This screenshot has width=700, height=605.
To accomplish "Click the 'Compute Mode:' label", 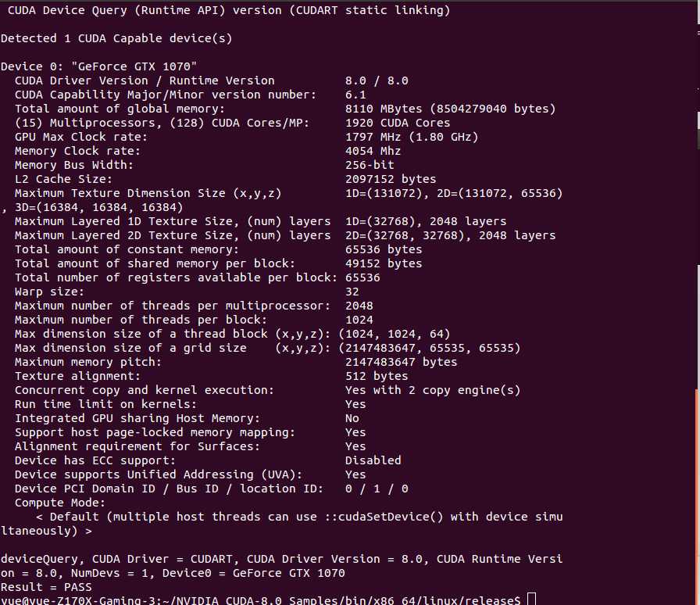I will click(x=60, y=503).
